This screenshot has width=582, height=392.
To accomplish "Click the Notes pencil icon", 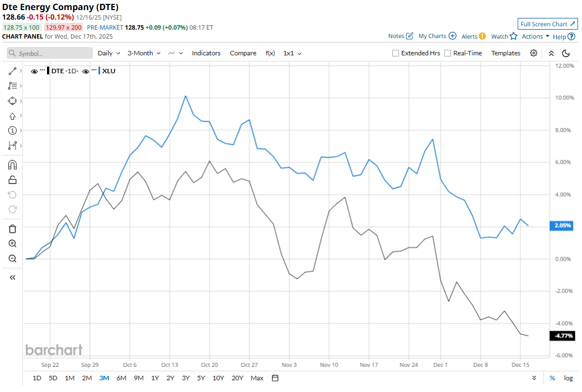I will (410, 36).
